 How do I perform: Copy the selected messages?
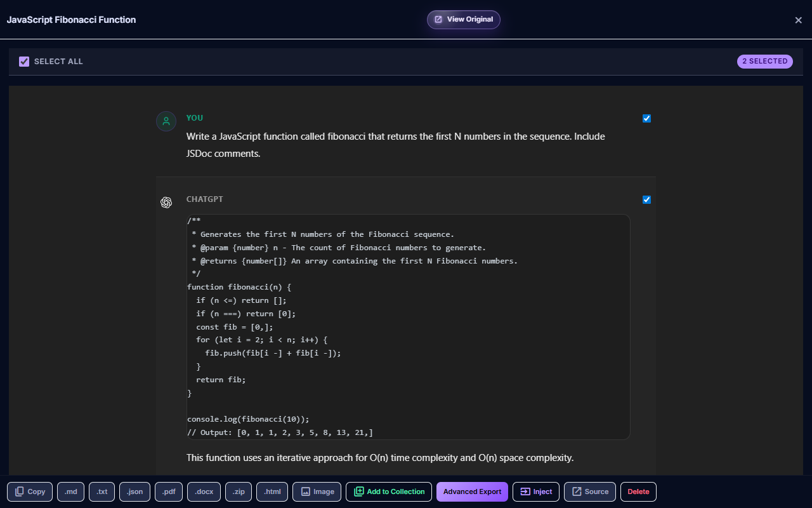click(x=30, y=491)
